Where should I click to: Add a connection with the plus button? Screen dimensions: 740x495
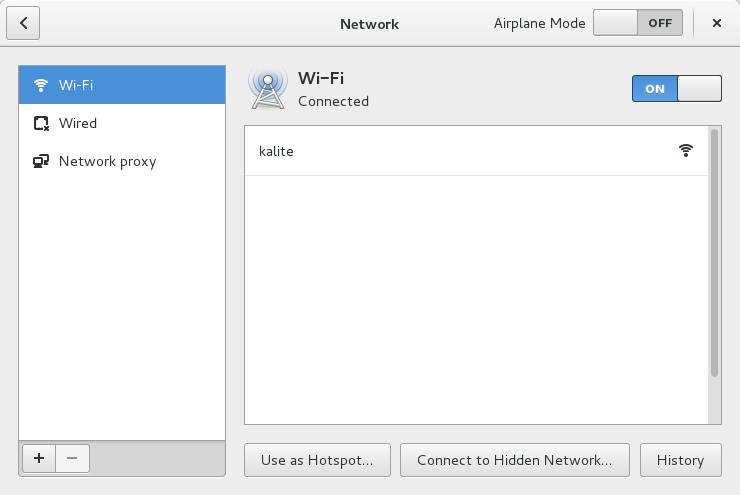pyautogui.click(x=39, y=458)
